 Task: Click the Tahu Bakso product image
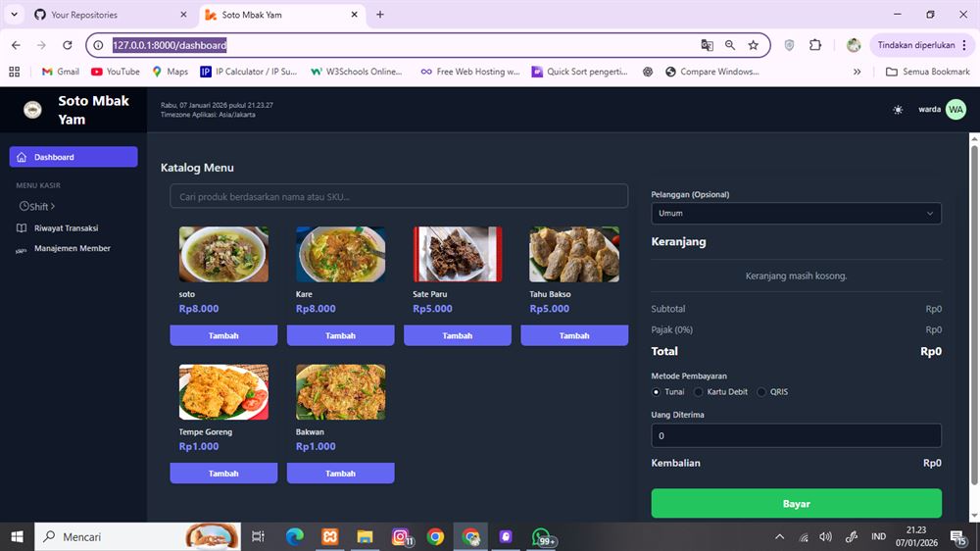(574, 255)
